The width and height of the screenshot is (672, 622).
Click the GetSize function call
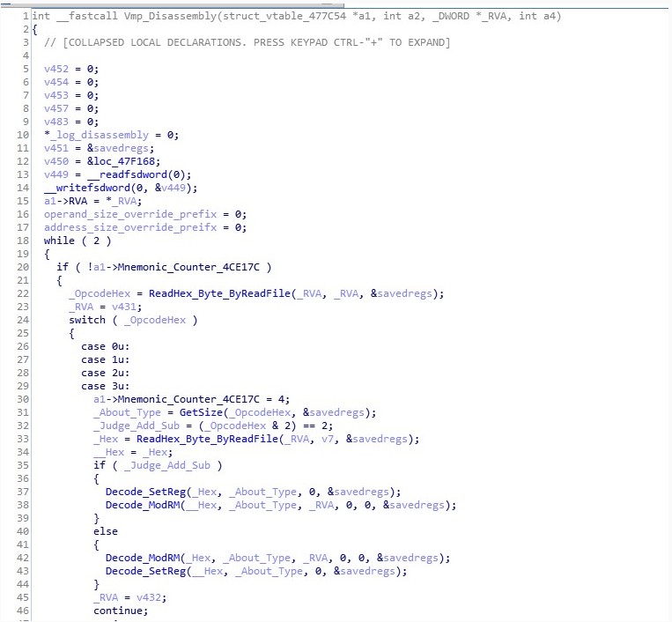pyautogui.click(x=201, y=413)
